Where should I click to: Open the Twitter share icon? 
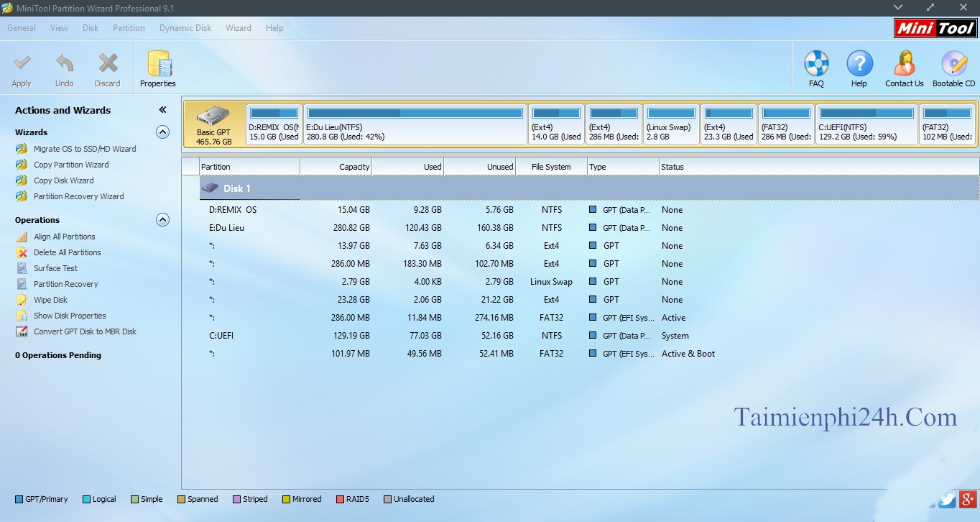point(947,500)
